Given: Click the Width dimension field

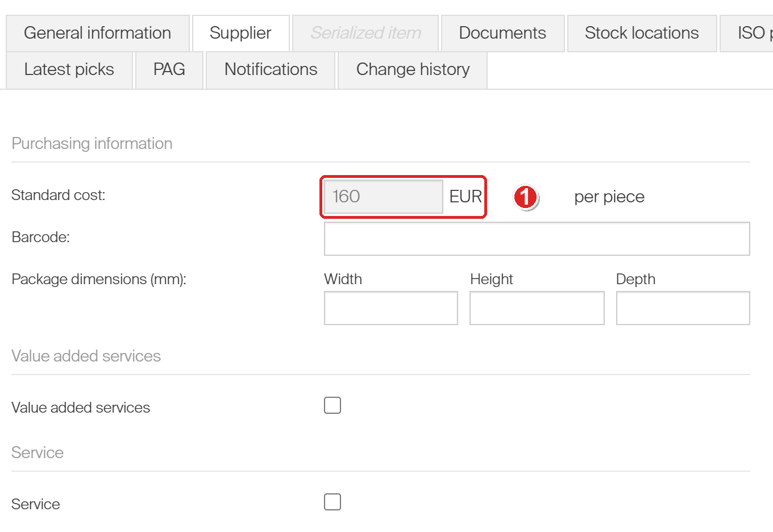Looking at the screenshot, I should (390, 308).
